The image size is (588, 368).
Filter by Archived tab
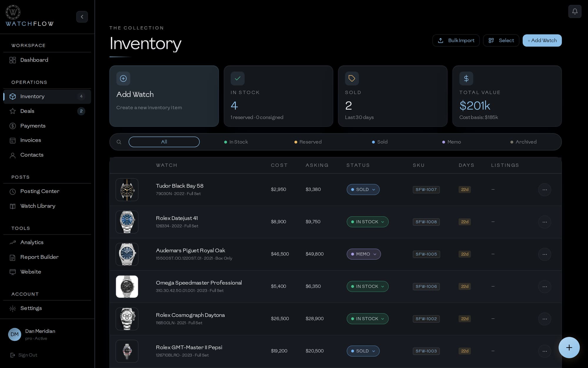click(523, 142)
